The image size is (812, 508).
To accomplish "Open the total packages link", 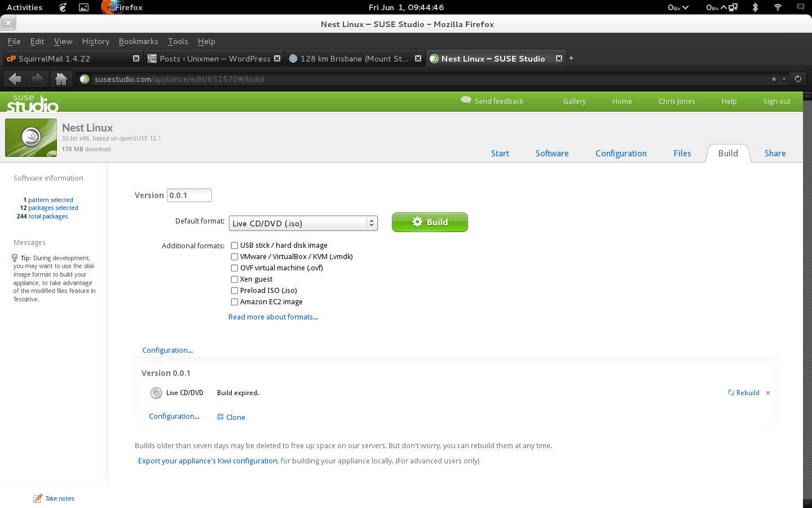I will click(x=48, y=216).
